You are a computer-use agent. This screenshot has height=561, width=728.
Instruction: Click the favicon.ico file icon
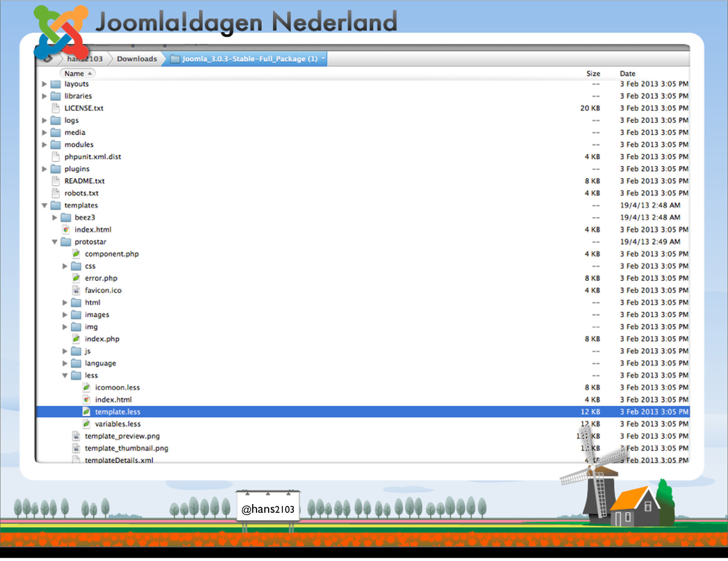coord(76,291)
